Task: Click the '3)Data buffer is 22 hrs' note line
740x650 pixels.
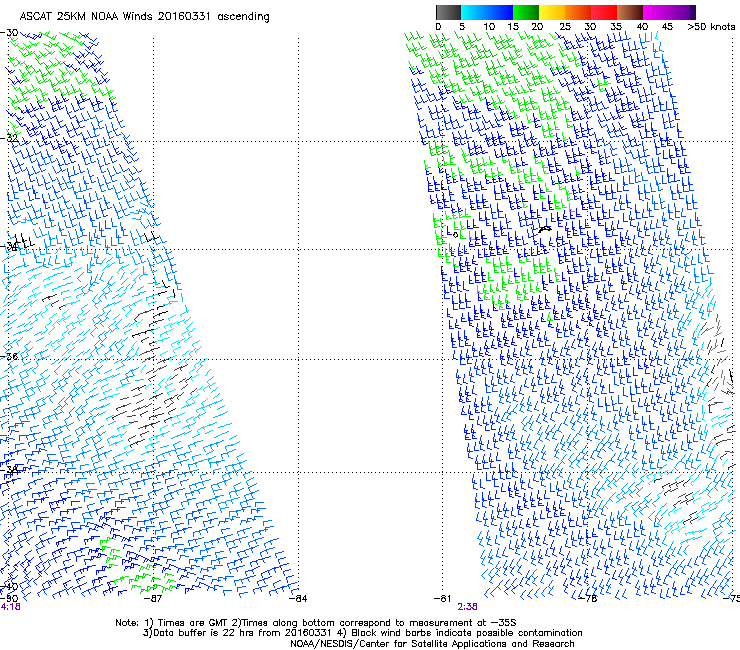Action: [362, 633]
